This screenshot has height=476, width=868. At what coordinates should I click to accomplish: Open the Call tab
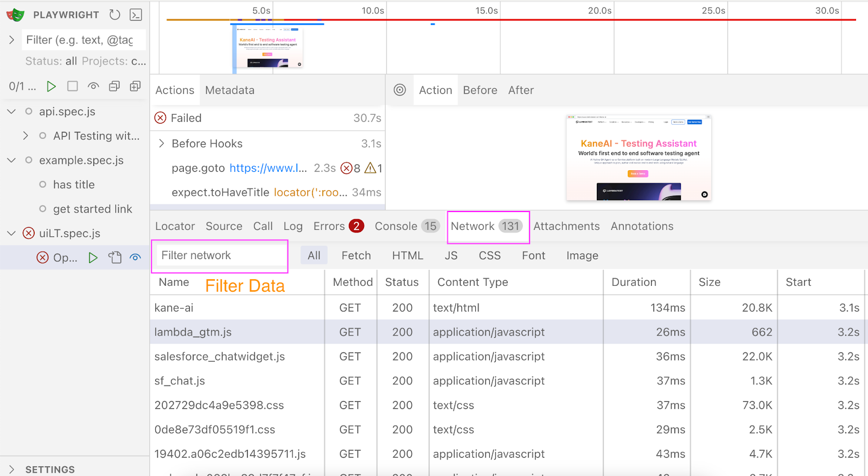pos(263,226)
